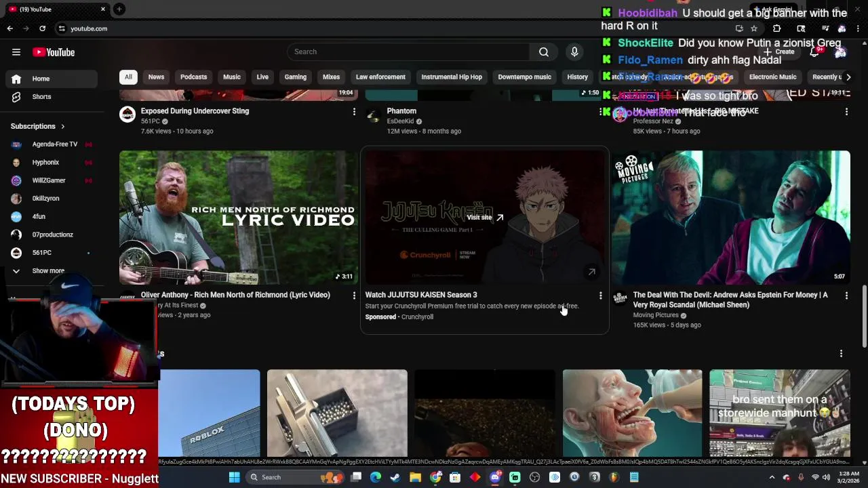Select the Electronic Music chip

[772, 77]
